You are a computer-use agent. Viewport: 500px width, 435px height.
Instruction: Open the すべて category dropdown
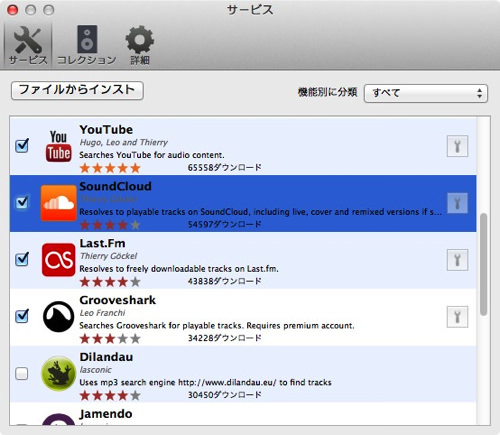pyautogui.click(x=426, y=93)
